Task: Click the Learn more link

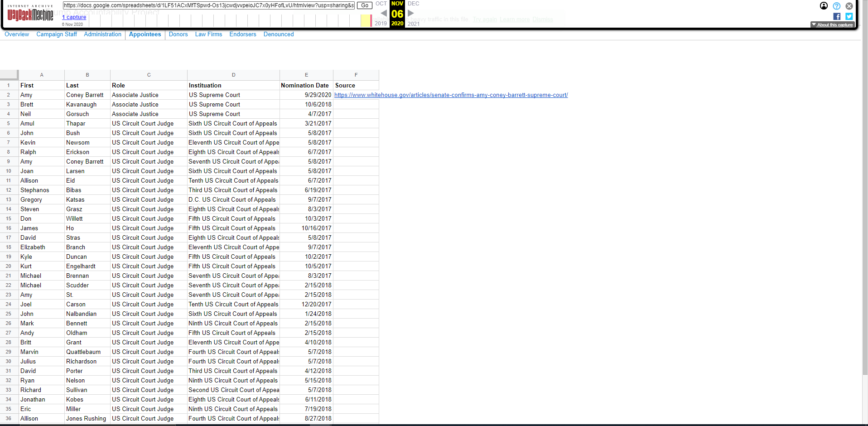Action: pos(515,19)
